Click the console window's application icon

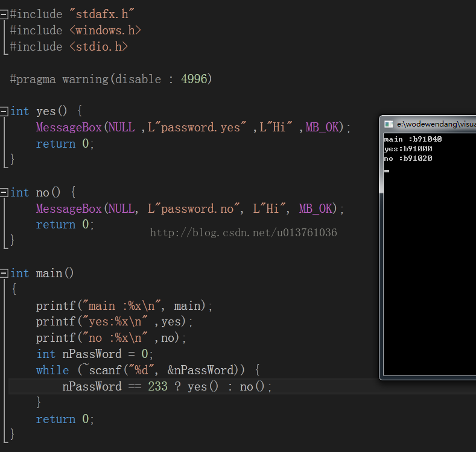(389, 124)
